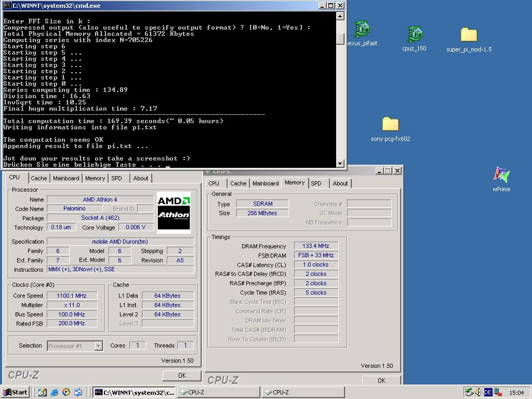Click the Start button

click(16, 392)
